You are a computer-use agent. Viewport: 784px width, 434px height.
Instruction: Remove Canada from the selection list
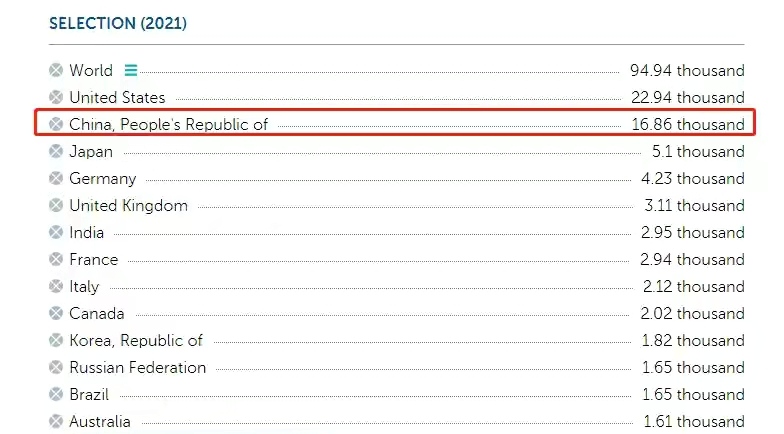[56, 314]
